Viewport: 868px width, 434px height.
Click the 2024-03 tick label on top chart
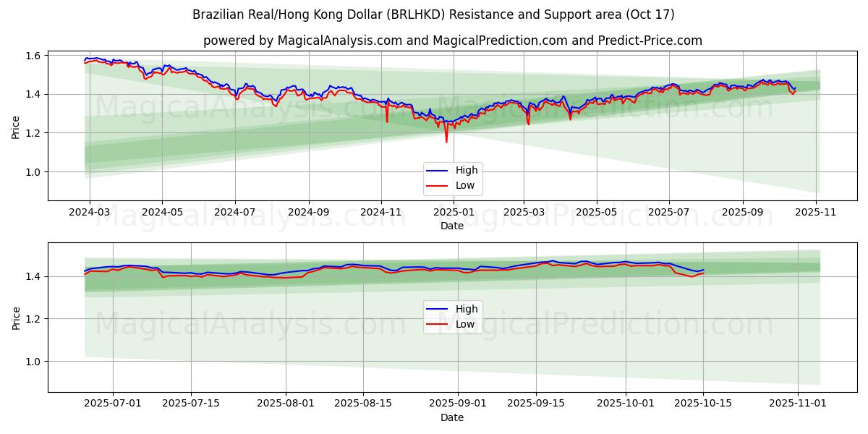coord(90,214)
